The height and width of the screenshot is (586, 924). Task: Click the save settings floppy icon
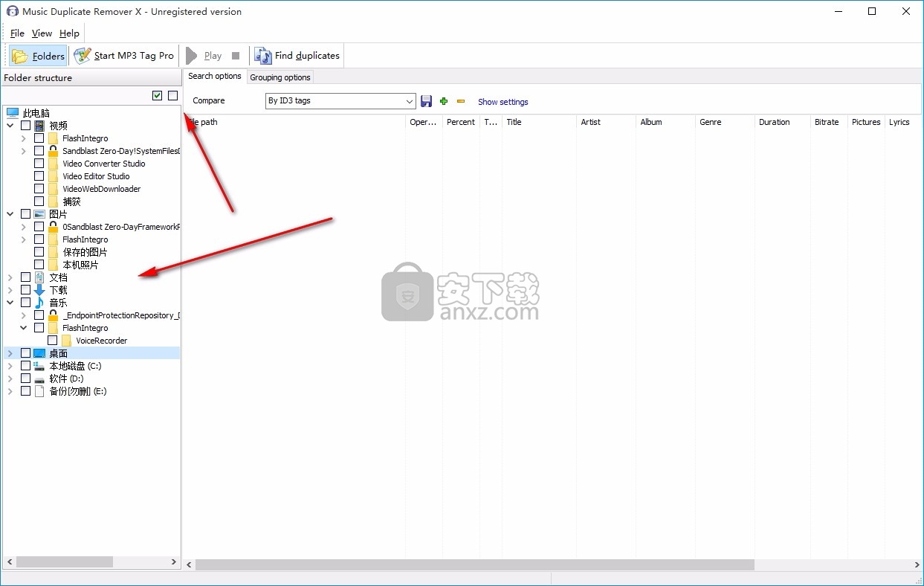coord(426,101)
